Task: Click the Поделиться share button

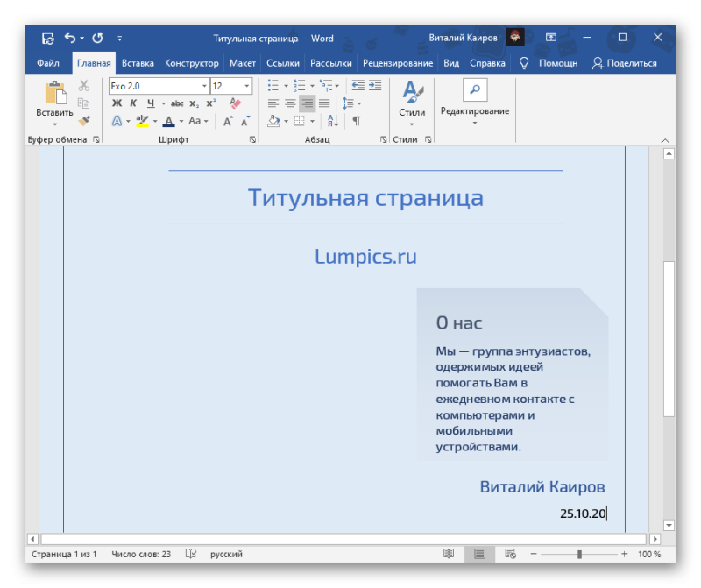Action: click(x=625, y=63)
